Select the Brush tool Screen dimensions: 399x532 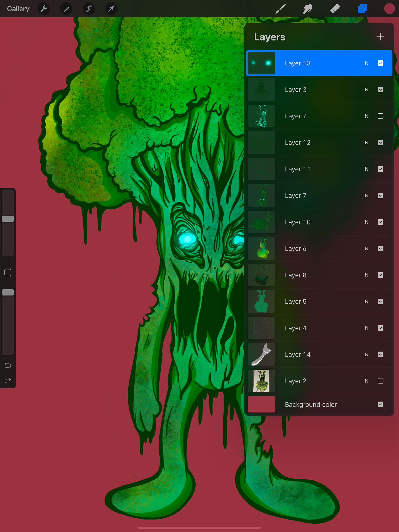point(281,9)
